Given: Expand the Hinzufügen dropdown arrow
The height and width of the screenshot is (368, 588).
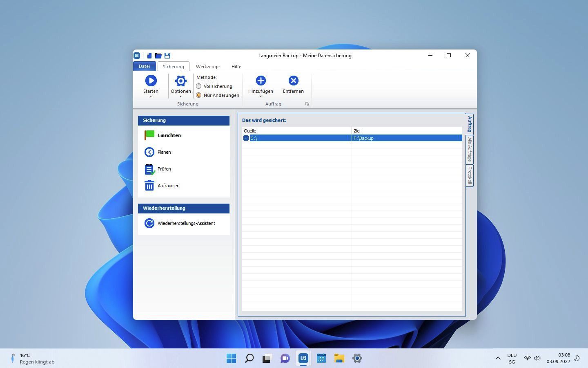Looking at the screenshot, I should pyautogui.click(x=261, y=96).
